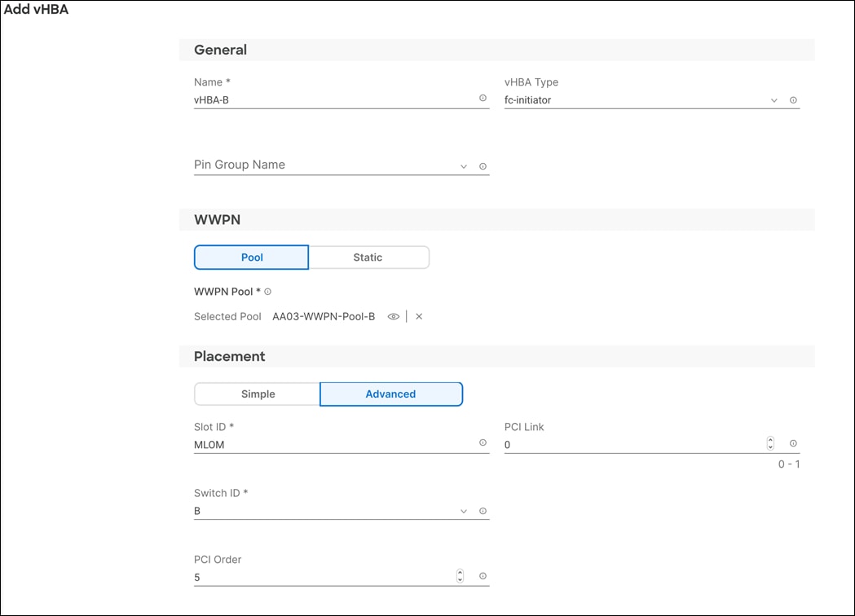
Task: Remove the selected WWPN pool
Action: (419, 316)
